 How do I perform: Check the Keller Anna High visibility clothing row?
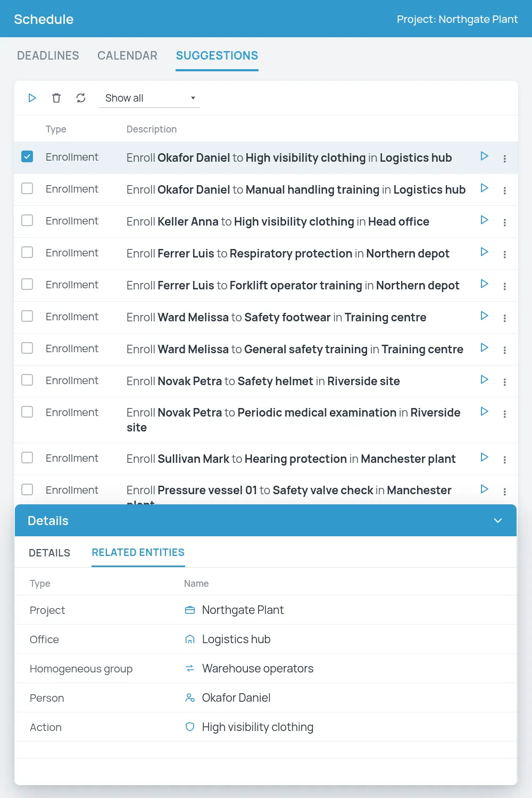(x=27, y=220)
